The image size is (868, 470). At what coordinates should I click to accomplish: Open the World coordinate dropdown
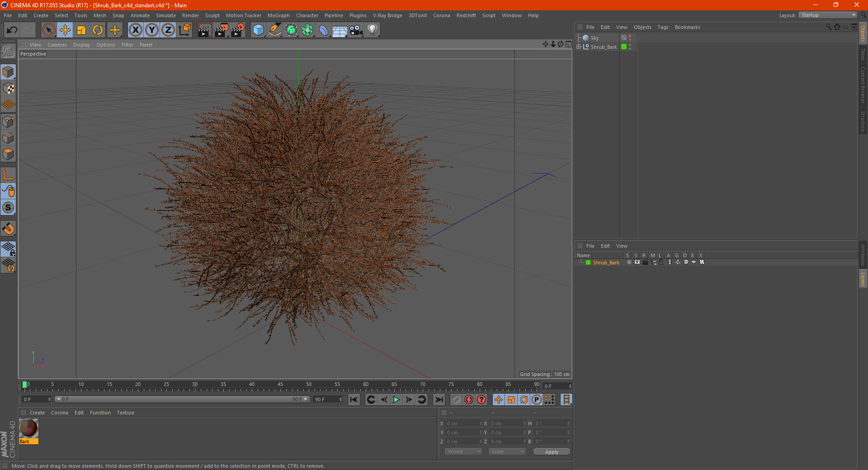point(463,451)
